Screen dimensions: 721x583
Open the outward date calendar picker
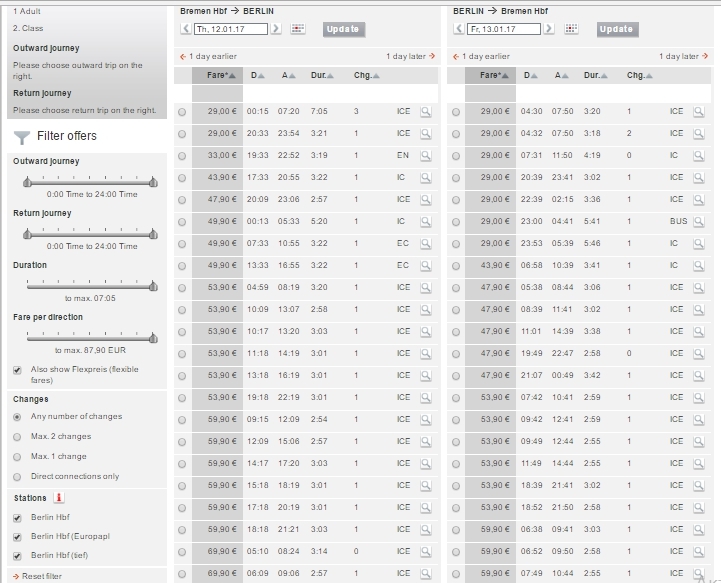tap(297, 29)
